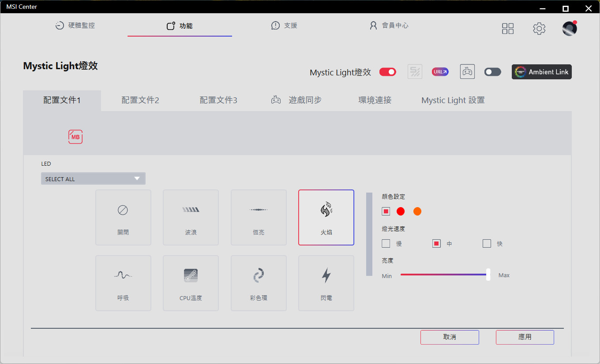Click the Ambient Link button
The height and width of the screenshot is (364, 600).
point(541,72)
